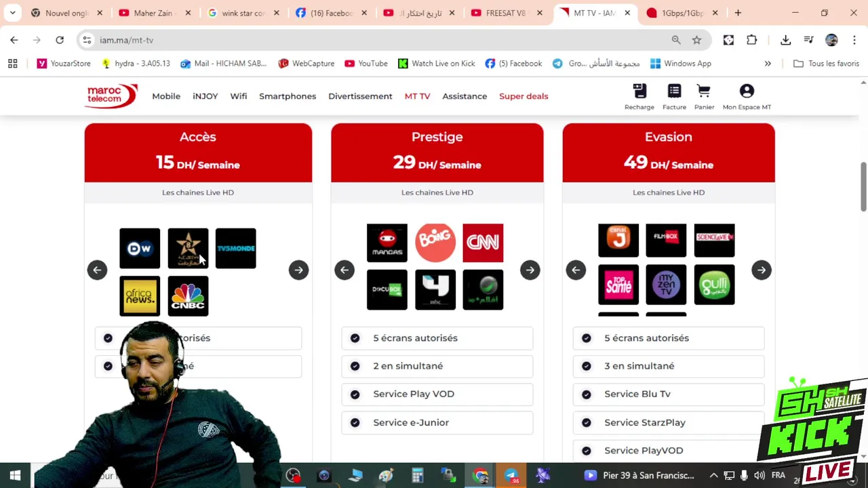Open the Divertissement menu
This screenshot has height=488, width=868.
[x=360, y=96]
